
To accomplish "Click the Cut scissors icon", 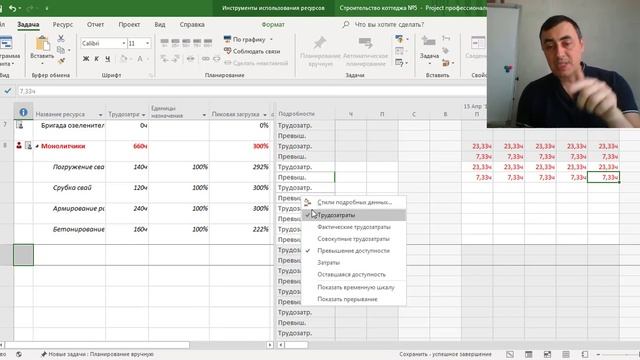I will [61, 38].
